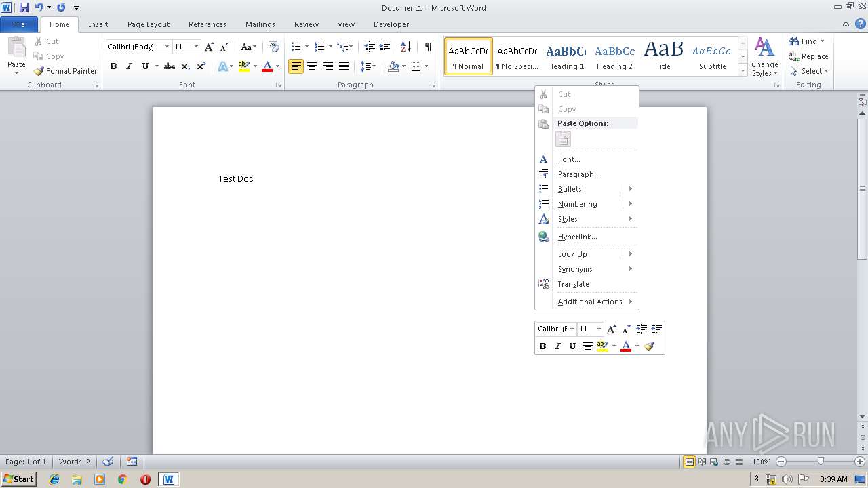This screenshot has width=868, height=488.
Task: Apply strikethrough formatting in the ribbon
Action: pos(170,66)
